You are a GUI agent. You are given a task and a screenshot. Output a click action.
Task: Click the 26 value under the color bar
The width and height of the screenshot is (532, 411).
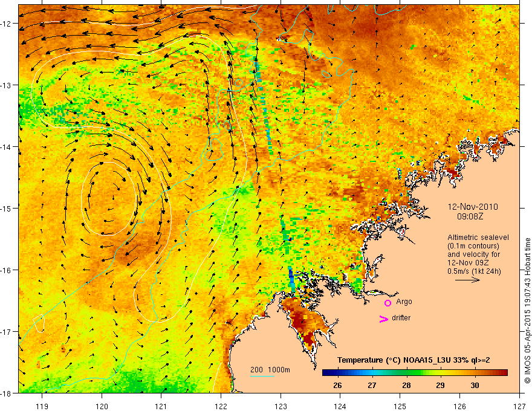tap(337, 385)
